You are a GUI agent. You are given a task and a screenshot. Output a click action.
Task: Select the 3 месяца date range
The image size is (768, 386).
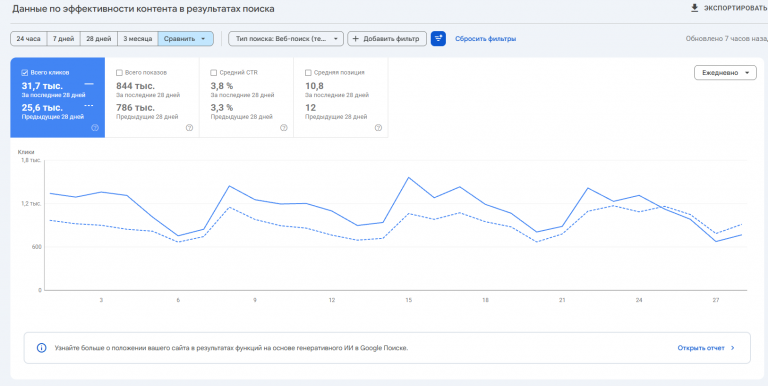[x=138, y=39]
